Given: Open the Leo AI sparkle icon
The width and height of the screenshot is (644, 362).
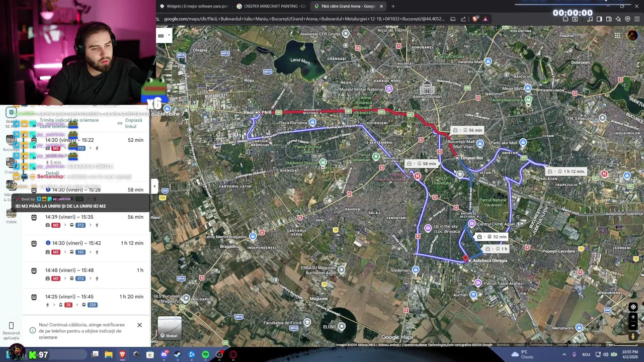Looking at the screenshot, I should (618, 19).
